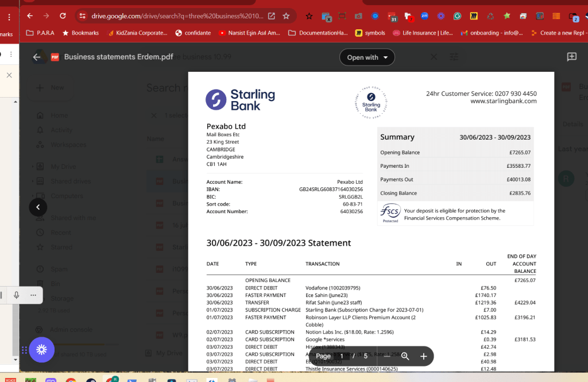Click the page number field showing 1
Image resolution: width=588 pixels, height=382 pixels.
342,356
